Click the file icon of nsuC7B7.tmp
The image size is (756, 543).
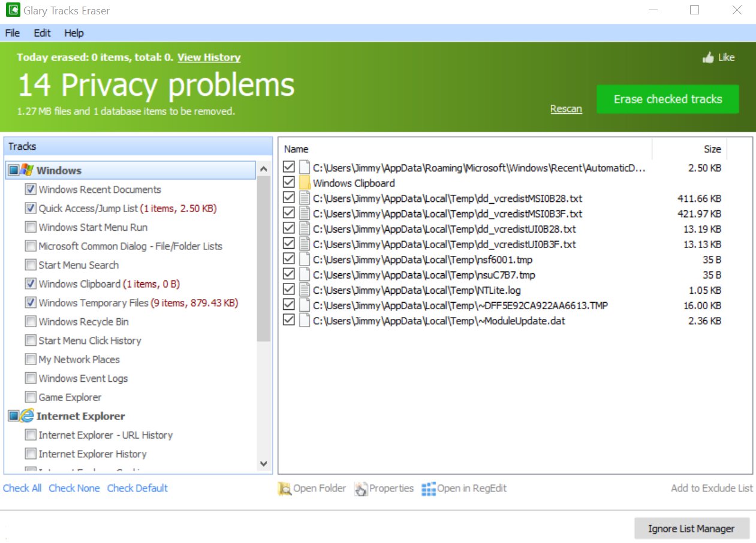[x=305, y=275]
